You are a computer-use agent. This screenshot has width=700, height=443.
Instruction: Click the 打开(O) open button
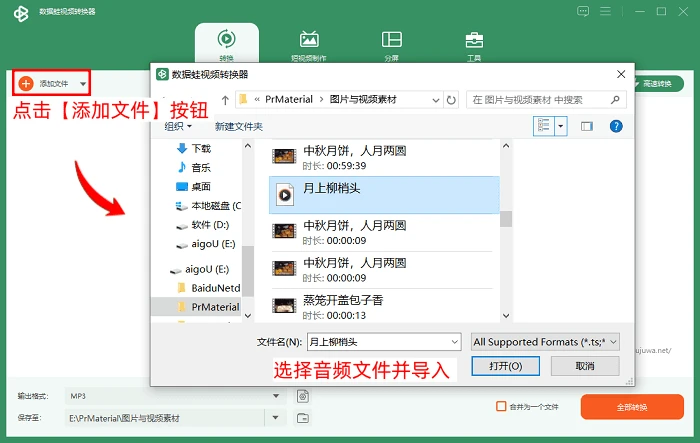pyautogui.click(x=505, y=366)
